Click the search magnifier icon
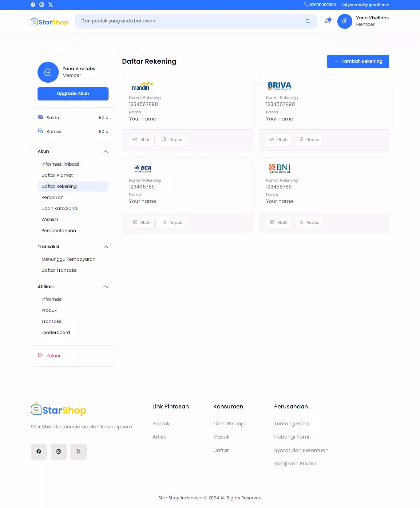This screenshot has height=508, width=420. [308, 22]
